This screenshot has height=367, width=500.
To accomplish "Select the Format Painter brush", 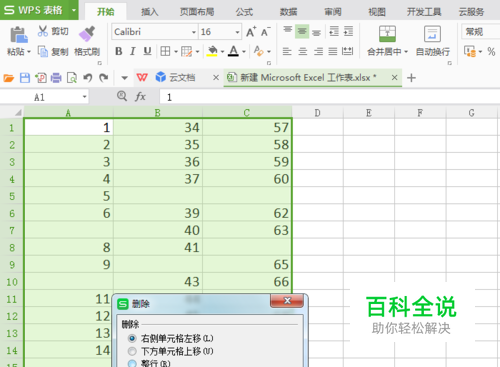I will tap(87, 34).
